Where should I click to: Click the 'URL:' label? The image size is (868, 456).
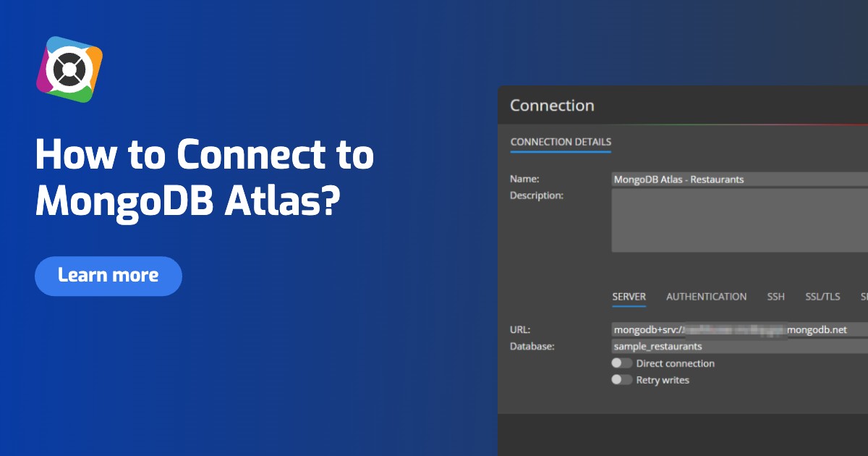520,330
